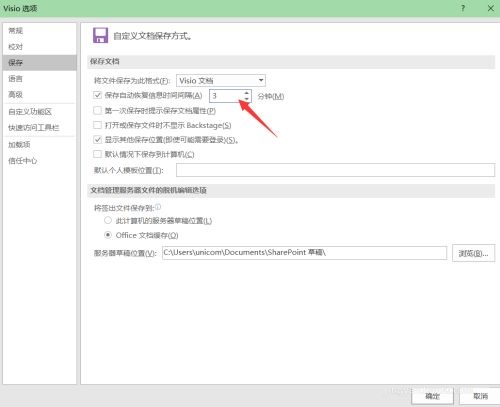The height and width of the screenshot is (407, 500).
Task: Click the 默认个人模板位置 text field
Action: [335, 170]
